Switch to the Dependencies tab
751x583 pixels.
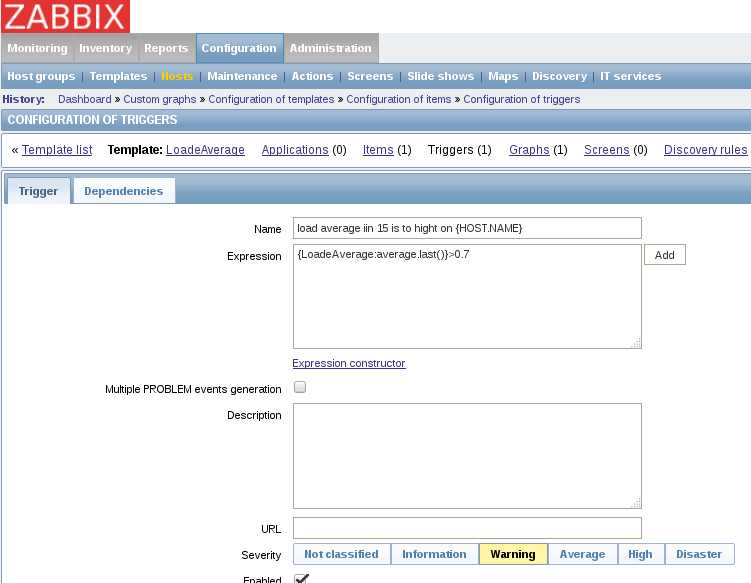[124, 191]
